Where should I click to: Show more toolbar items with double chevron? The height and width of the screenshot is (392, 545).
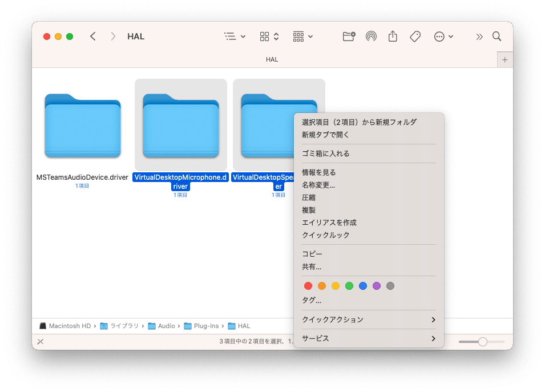point(479,37)
